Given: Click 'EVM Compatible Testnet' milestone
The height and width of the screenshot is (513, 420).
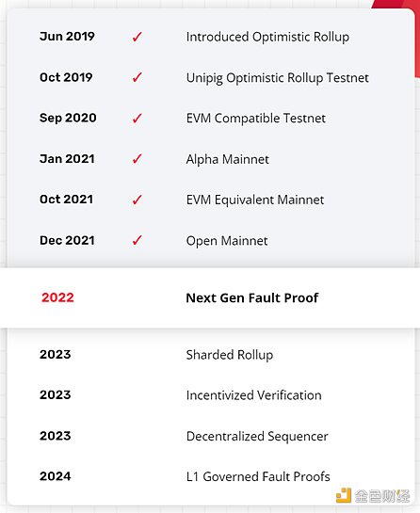Looking at the screenshot, I should (x=255, y=119).
